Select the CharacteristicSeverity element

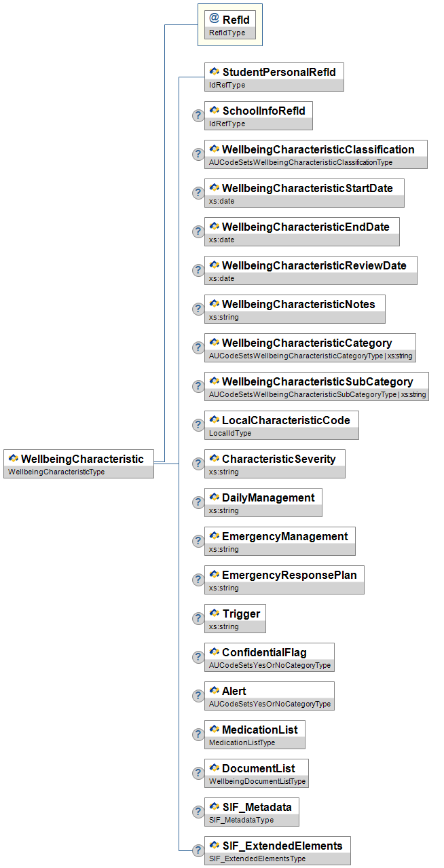tap(278, 459)
